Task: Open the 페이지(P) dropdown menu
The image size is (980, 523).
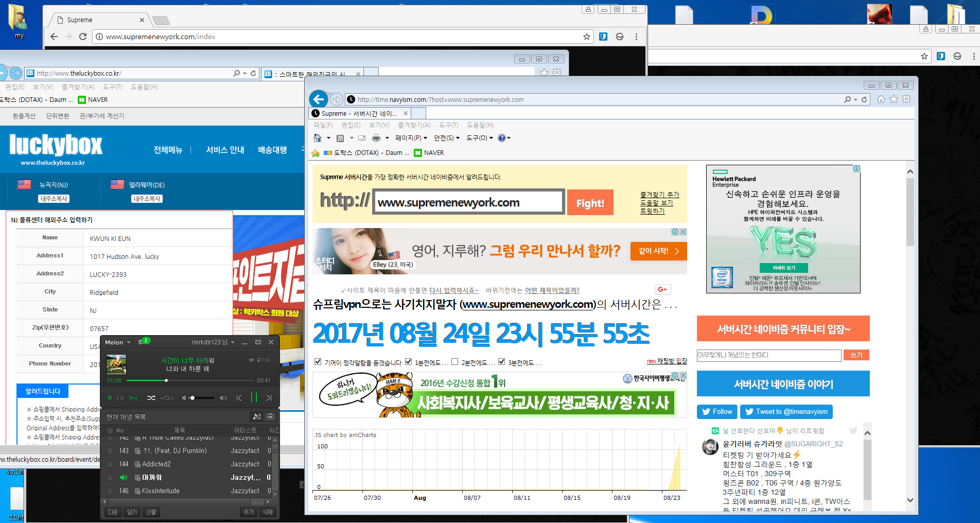Action: 411,138
